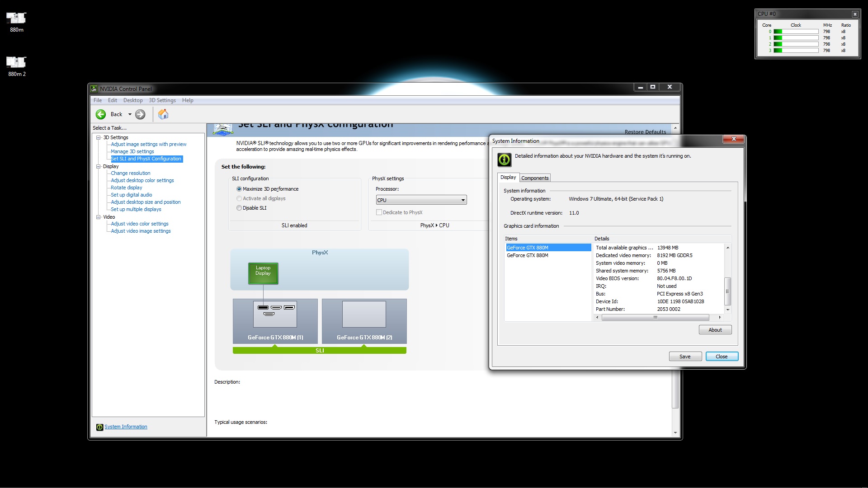The height and width of the screenshot is (488, 868).
Task: Open the 3D Settings menu
Action: pyautogui.click(x=162, y=100)
